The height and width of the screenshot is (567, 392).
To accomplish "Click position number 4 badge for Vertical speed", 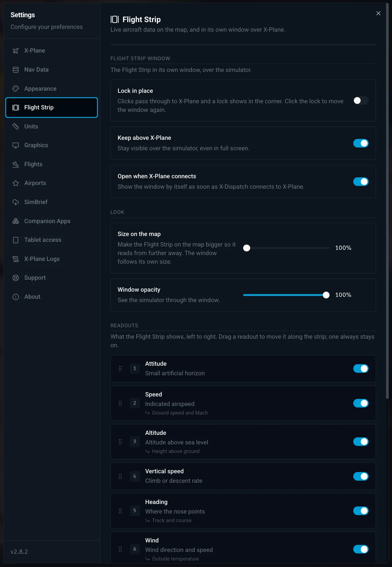I will pyautogui.click(x=135, y=476).
